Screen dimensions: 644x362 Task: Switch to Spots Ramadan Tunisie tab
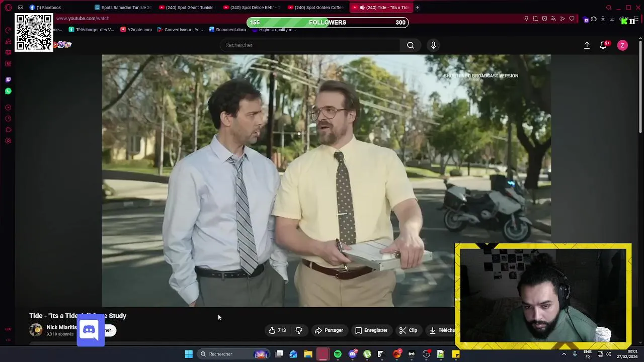pos(123,8)
